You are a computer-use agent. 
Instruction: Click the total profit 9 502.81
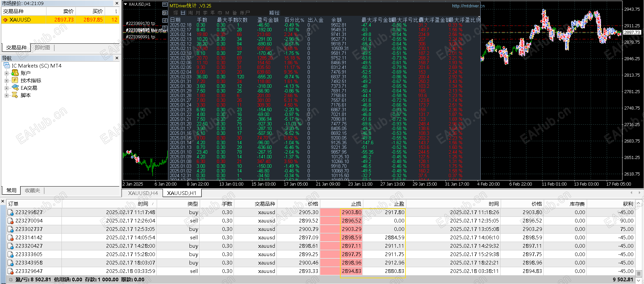[x=623, y=280]
